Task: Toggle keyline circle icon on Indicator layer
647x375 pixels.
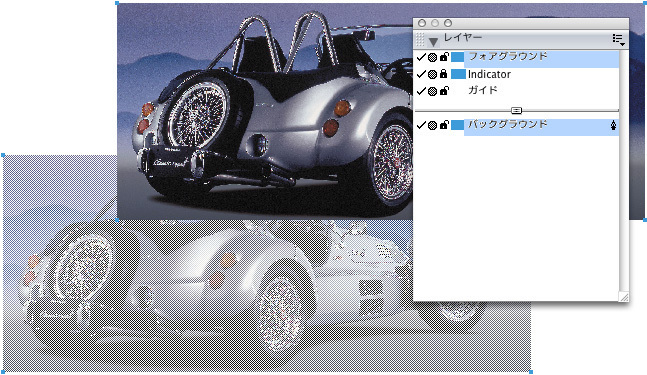Action: 432,74
